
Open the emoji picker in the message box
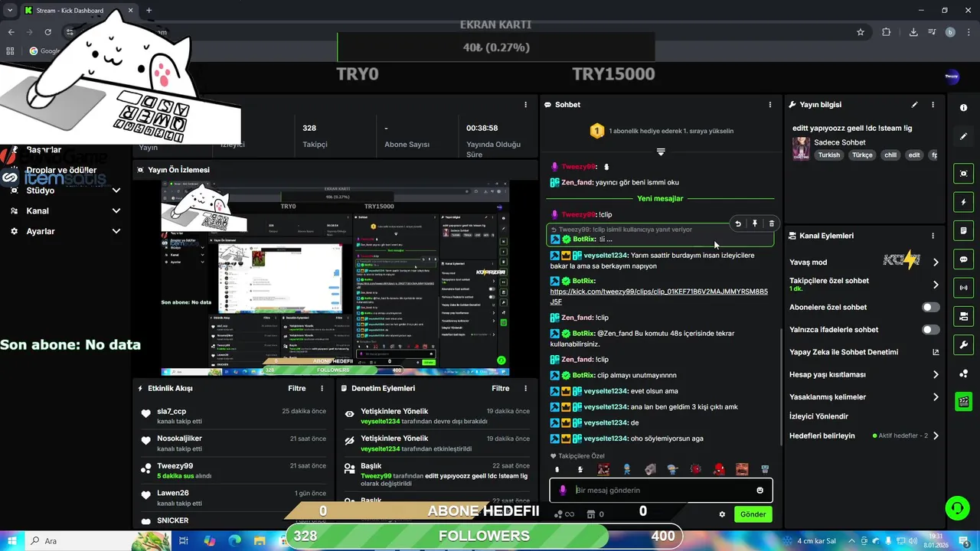[x=759, y=491]
